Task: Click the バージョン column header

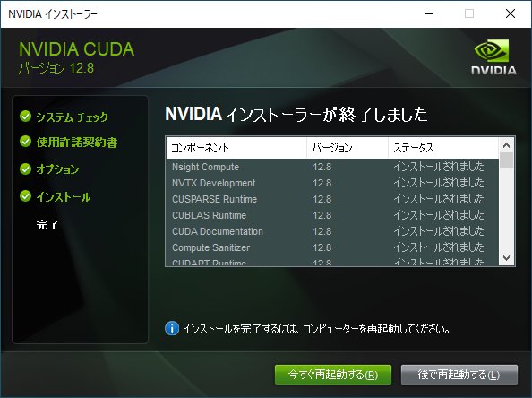Action: point(348,148)
